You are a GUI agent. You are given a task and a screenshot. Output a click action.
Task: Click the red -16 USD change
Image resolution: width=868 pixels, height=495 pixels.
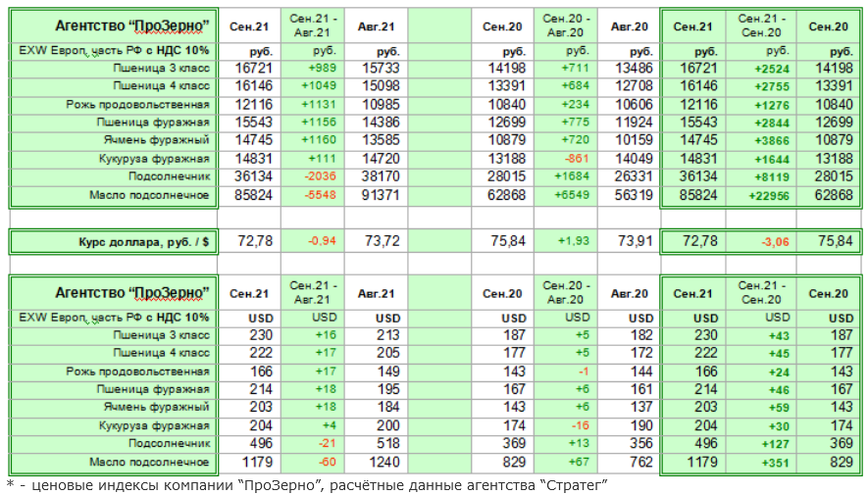(581, 425)
